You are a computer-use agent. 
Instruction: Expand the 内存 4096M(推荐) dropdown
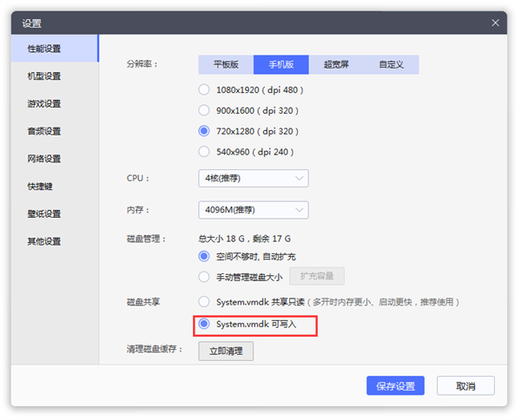tap(253, 210)
